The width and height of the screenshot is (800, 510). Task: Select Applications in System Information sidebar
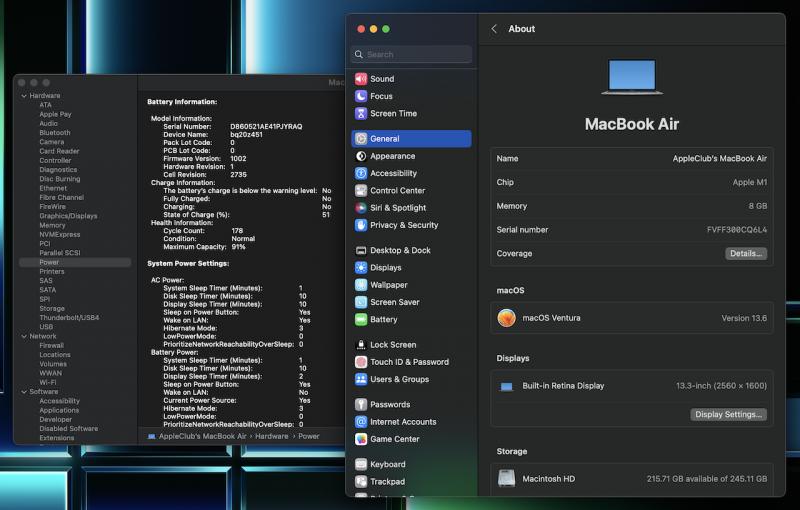(59, 410)
